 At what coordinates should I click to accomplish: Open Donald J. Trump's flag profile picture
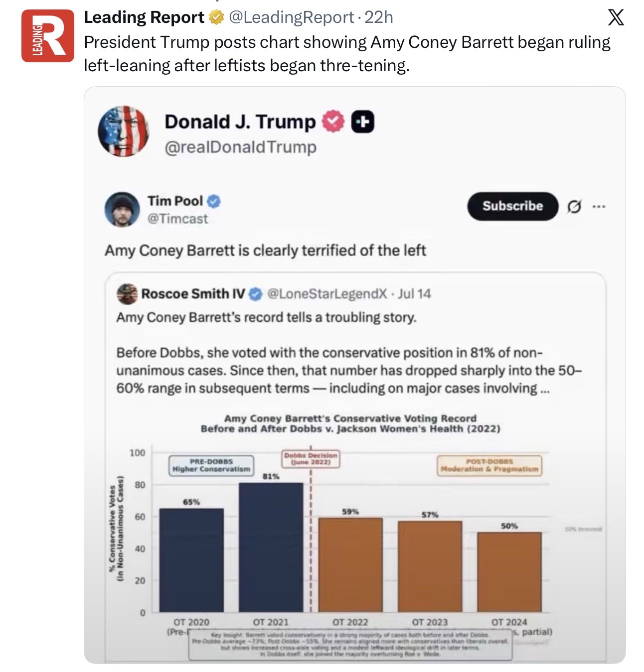[x=123, y=131]
